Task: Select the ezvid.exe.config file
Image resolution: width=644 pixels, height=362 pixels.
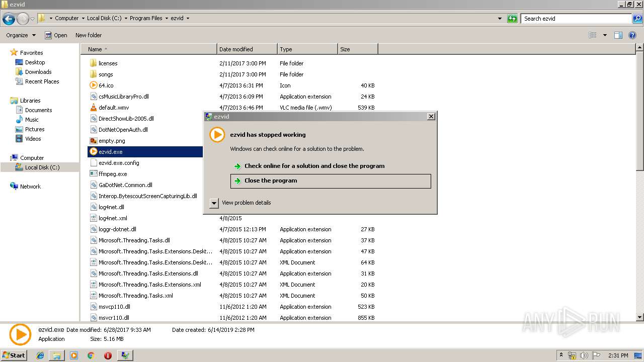Action: click(119, 163)
